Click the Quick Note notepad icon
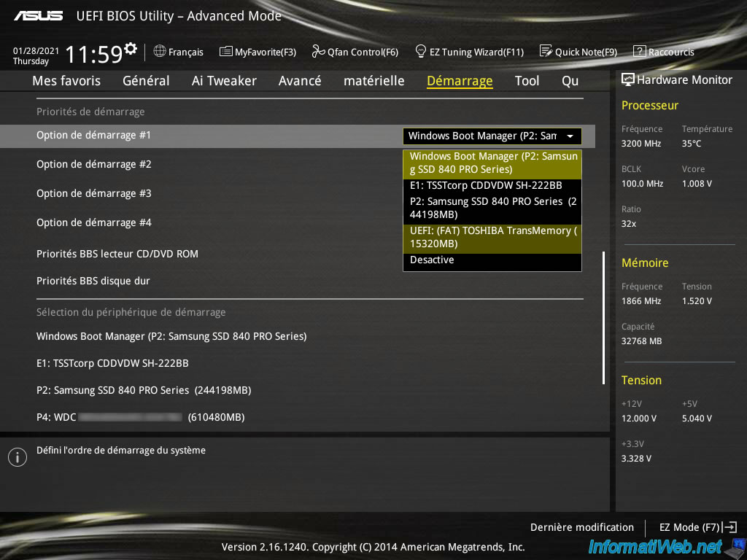This screenshot has height=560, width=747. point(546,51)
